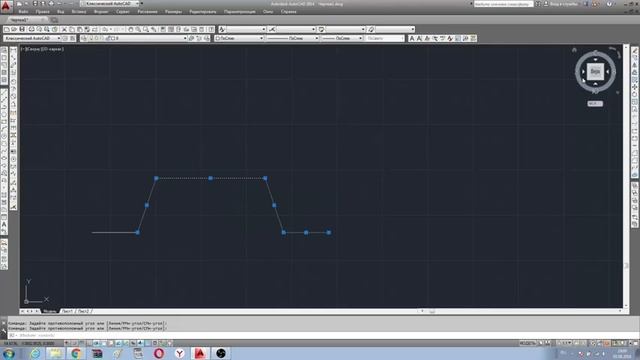Open the Справка menu
The width and height of the screenshot is (640, 360).
[288, 12]
